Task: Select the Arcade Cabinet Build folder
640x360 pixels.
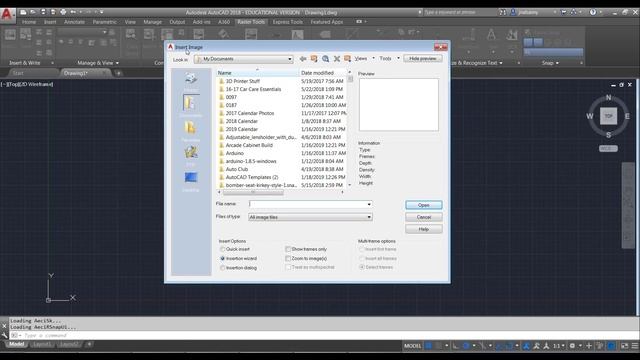Action: [249, 145]
